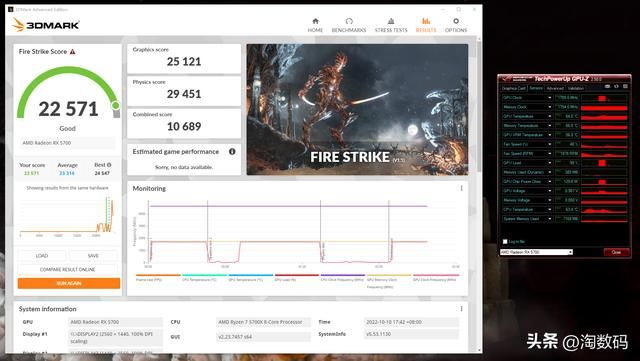
Task: Select the GPU-Z Sensors tab
Action: pyautogui.click(x=536, y=88)
